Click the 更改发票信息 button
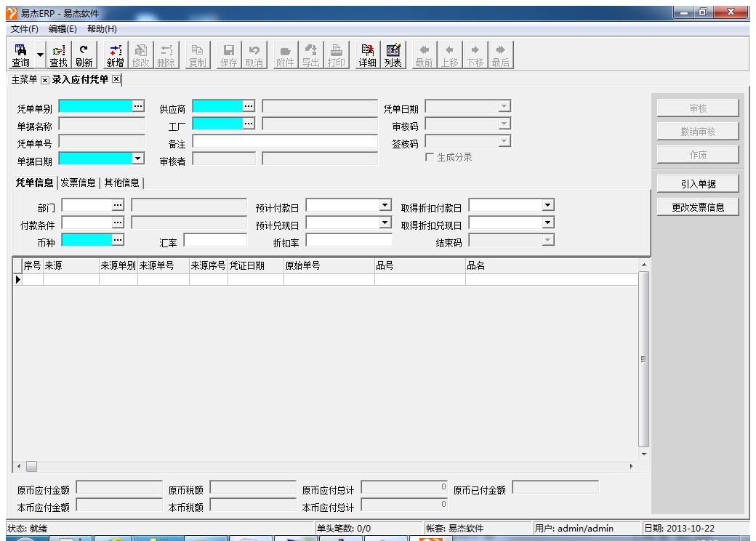756x541 pixels. click(696, 207)
